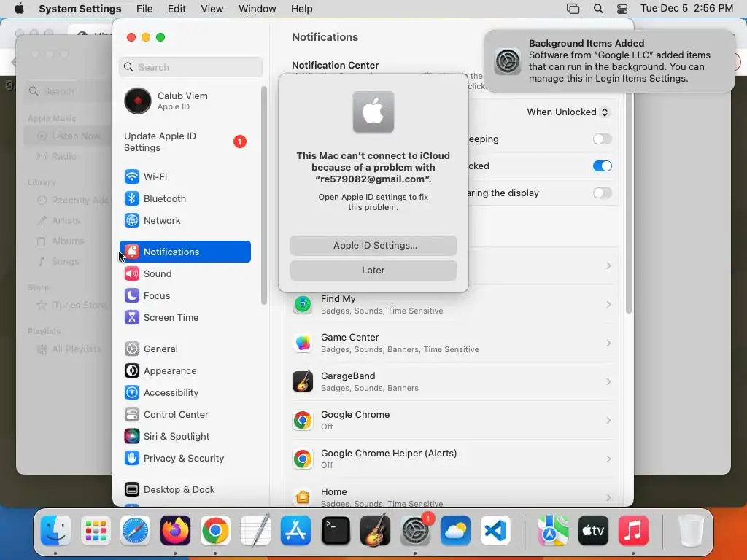Open Desktop & Dock settings
The image size is (747, 560).
[185, 489]
